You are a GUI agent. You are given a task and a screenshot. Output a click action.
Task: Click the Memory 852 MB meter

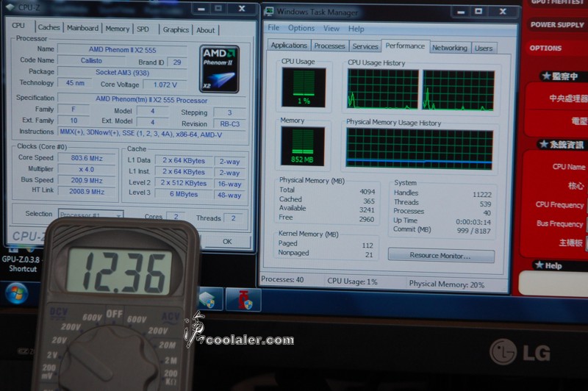(x=303, y=146)
